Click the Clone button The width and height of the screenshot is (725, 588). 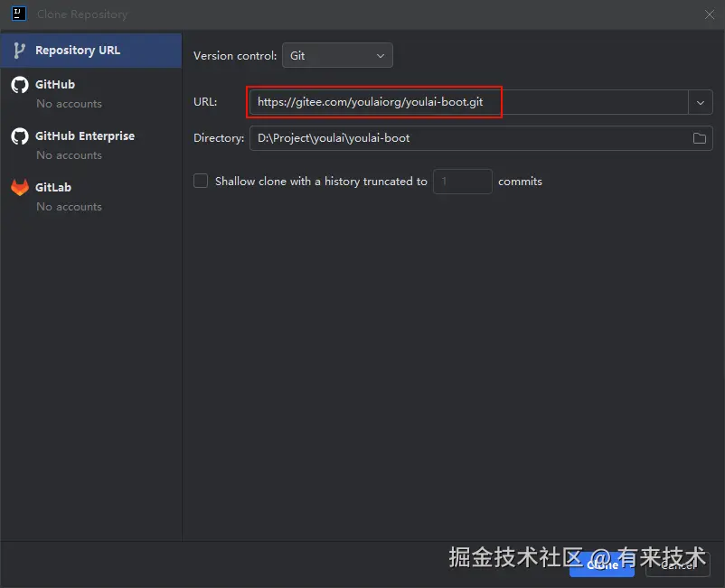tap(601, 565)
